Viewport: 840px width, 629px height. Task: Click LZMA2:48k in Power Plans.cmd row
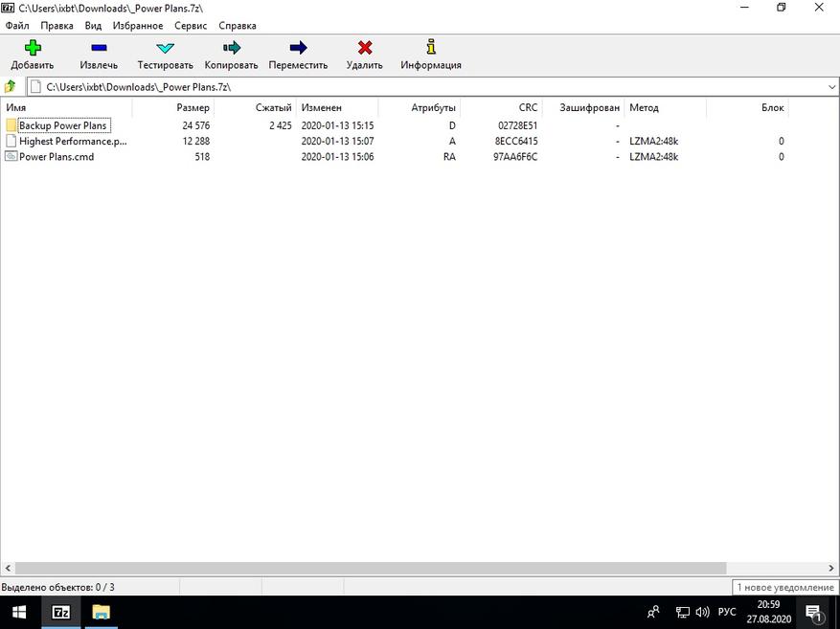pos(653,156)
